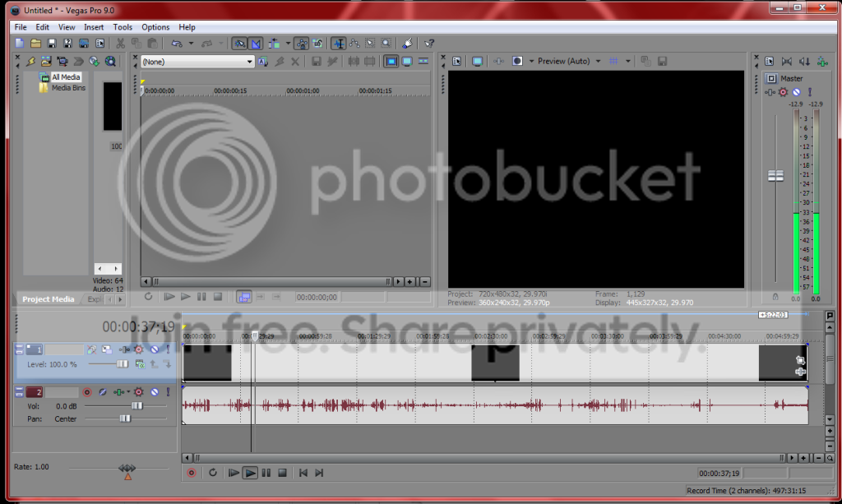Open Master FX on Master bus

click(x=783, y=92)
